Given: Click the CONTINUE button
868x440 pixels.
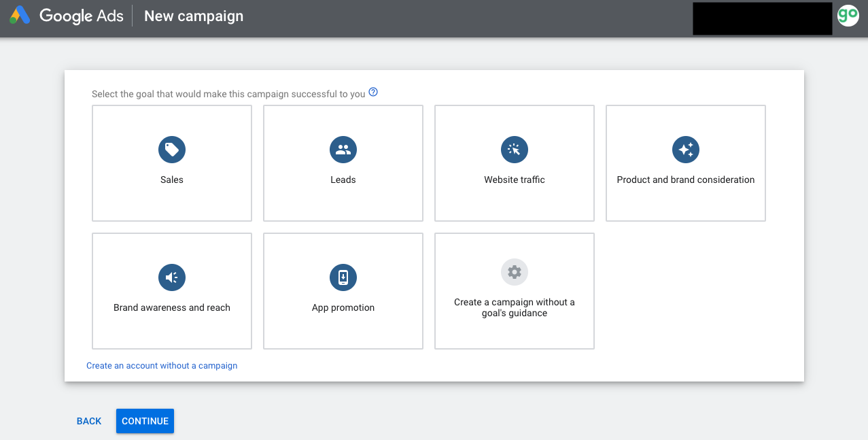Looking at the screenshot, I should tap(145, 421).
